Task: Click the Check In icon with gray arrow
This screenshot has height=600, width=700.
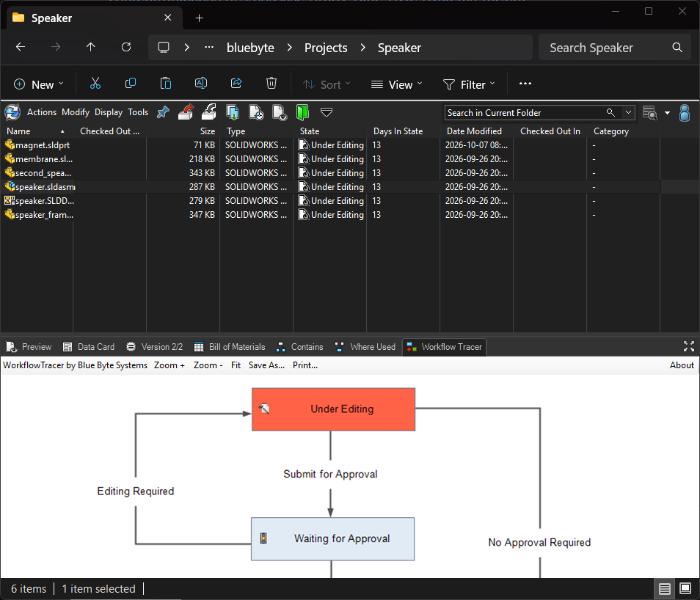Action: click(209, 112)
